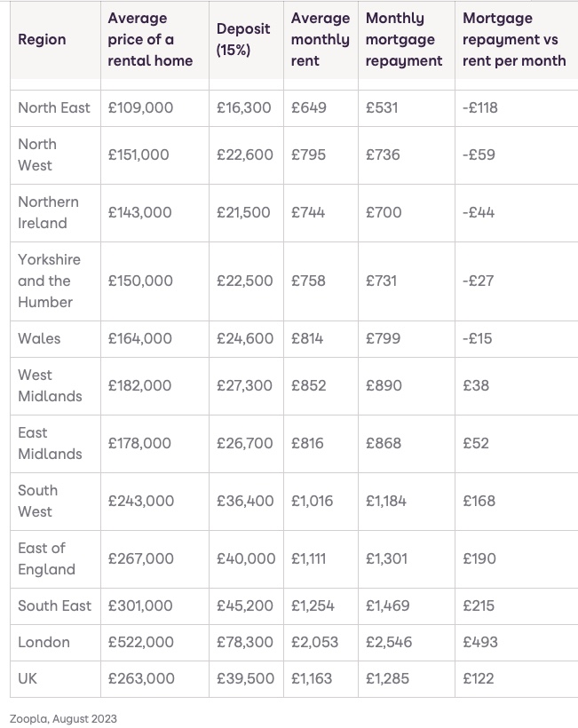Select the £493 London repayment difference
The image size is (578, 728).
pyautogui.click(x=480, y=642)
